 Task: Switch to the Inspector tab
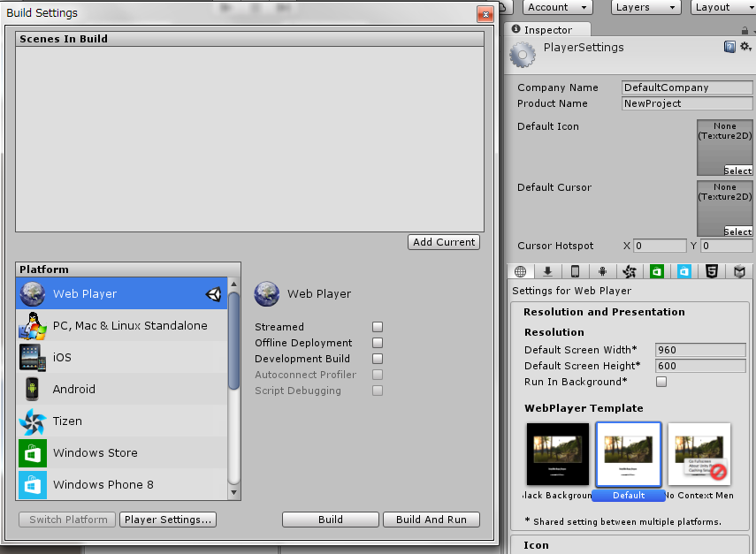click(x=547, y=30)
